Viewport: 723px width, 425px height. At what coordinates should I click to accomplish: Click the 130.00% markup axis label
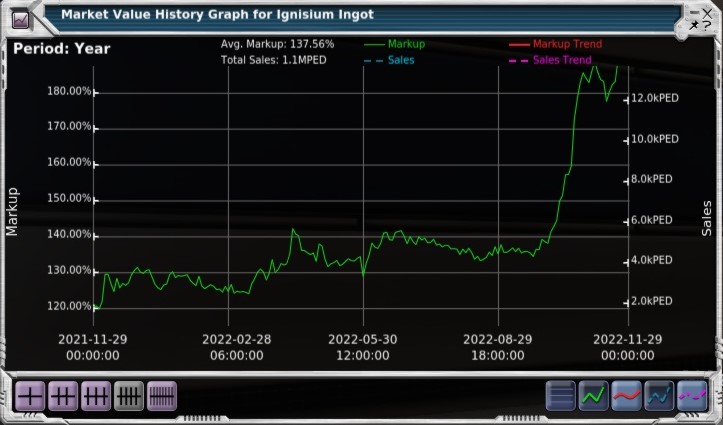pyautogui.click(x=69, y=270)
